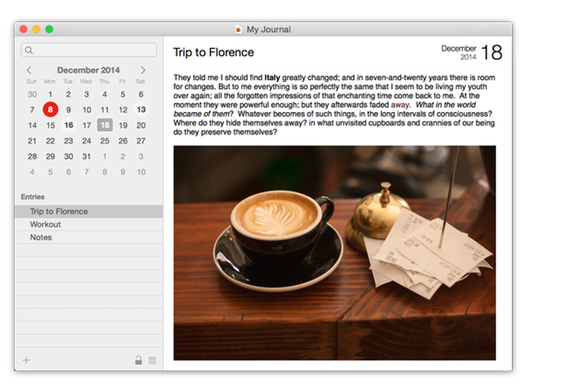This screenshot has width=586, height=391.
Task: Select the red-circled day 8 in calendar
Action: [x=50, y=110]
